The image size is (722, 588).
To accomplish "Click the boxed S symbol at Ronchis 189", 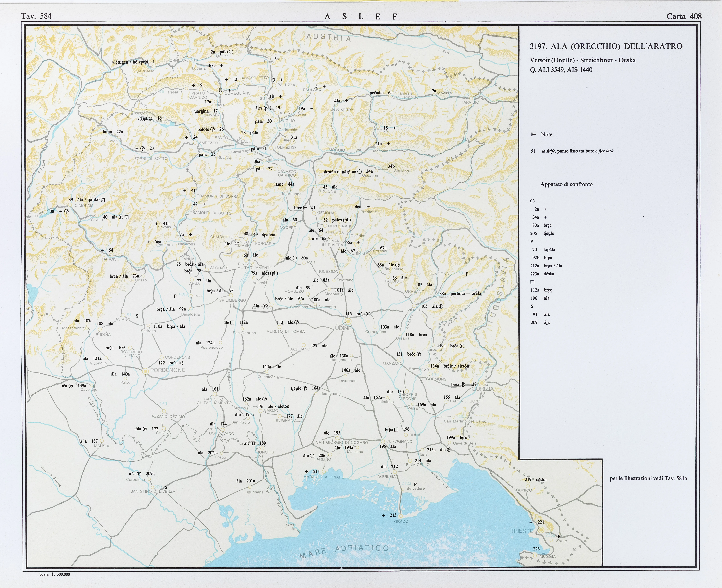I will (253, 443).
